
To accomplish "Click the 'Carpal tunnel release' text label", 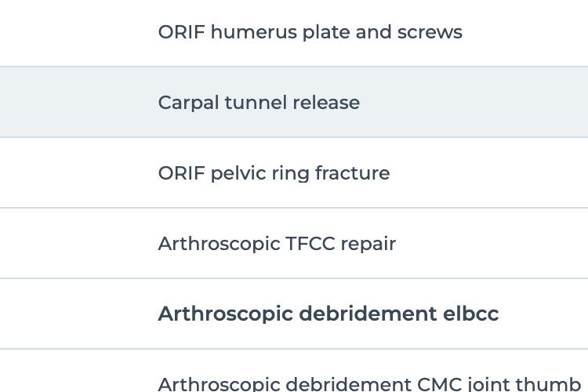I will coord(259,103).
